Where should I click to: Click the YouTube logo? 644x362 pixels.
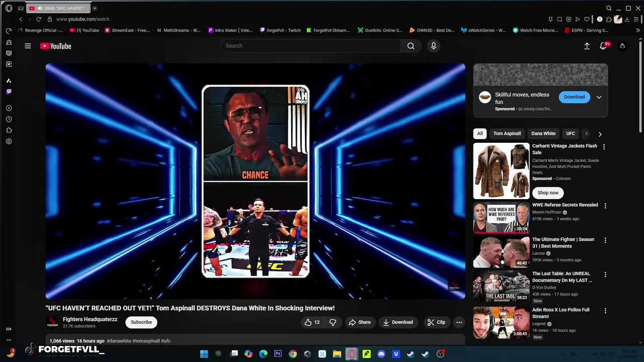click(x=55, y=46)
